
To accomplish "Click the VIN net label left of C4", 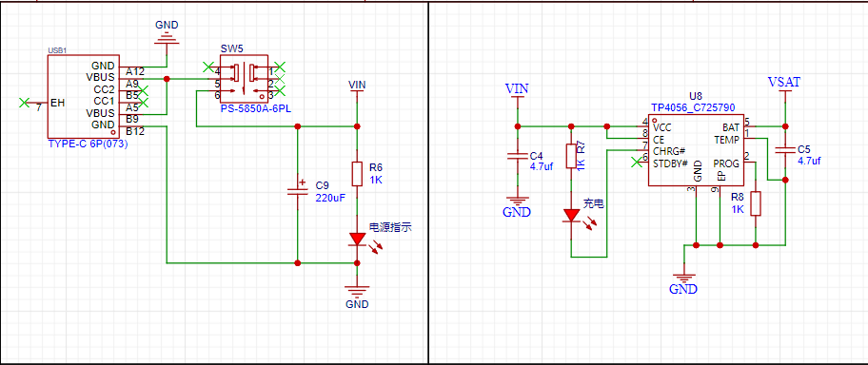I will coord(517,88).
